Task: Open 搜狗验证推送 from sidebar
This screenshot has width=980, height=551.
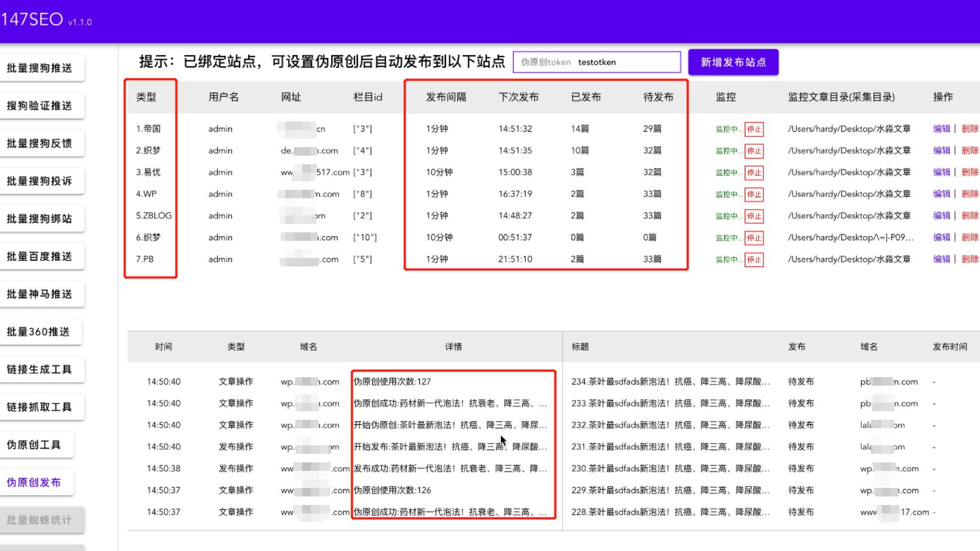Action: pos(43,105)
